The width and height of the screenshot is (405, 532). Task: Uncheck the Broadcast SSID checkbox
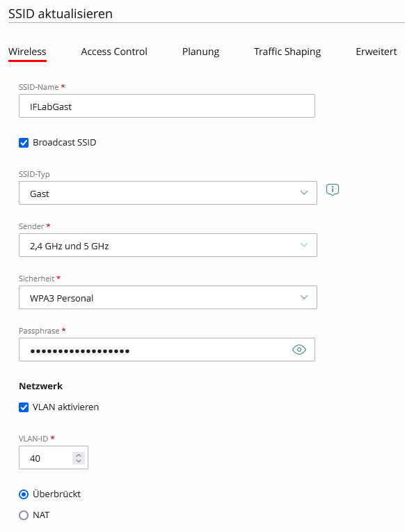(x=24, y=143)
